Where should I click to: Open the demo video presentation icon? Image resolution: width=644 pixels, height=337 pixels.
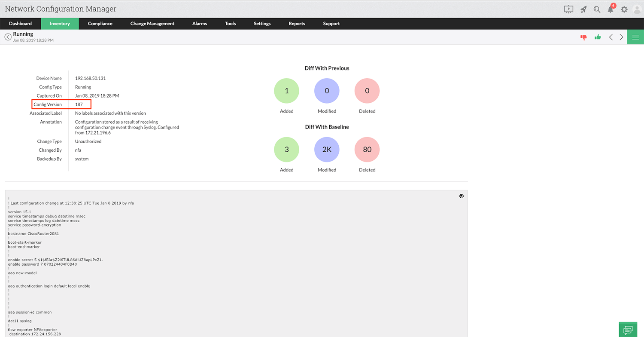(x=568, y=9)
